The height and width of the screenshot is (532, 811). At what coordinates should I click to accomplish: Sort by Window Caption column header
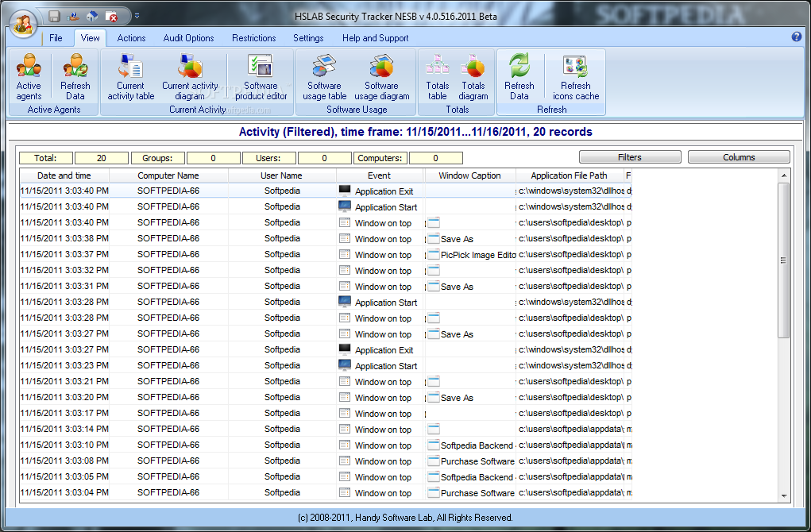[x=469, y=175]
